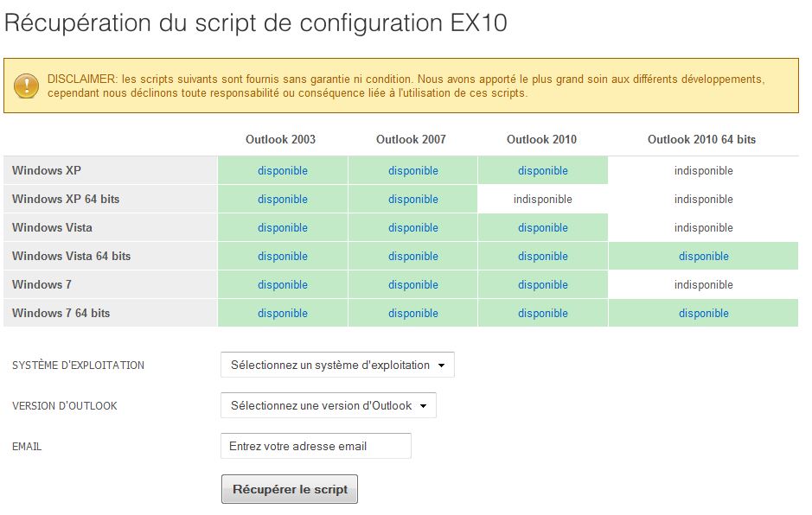The width and height of the screenshot is (812, 515).
Task: Open the 'Sélectionnez un système d'exploitation' dropdown
Action: [x=336, y=365]
